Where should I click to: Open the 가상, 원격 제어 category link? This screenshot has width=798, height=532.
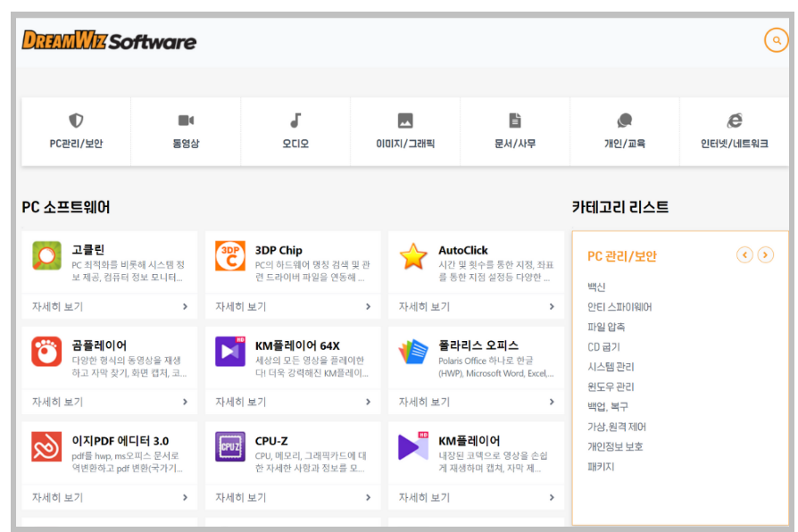617,427
